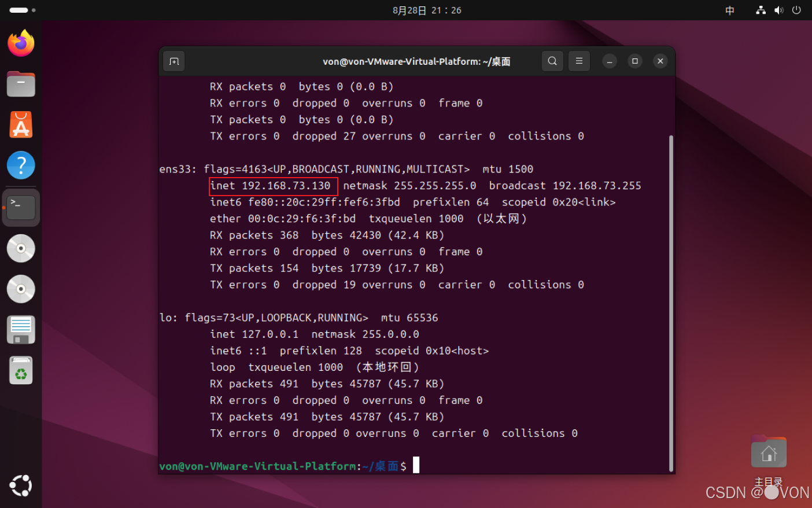Open the 中 input method indicator

tap(730, 10)
